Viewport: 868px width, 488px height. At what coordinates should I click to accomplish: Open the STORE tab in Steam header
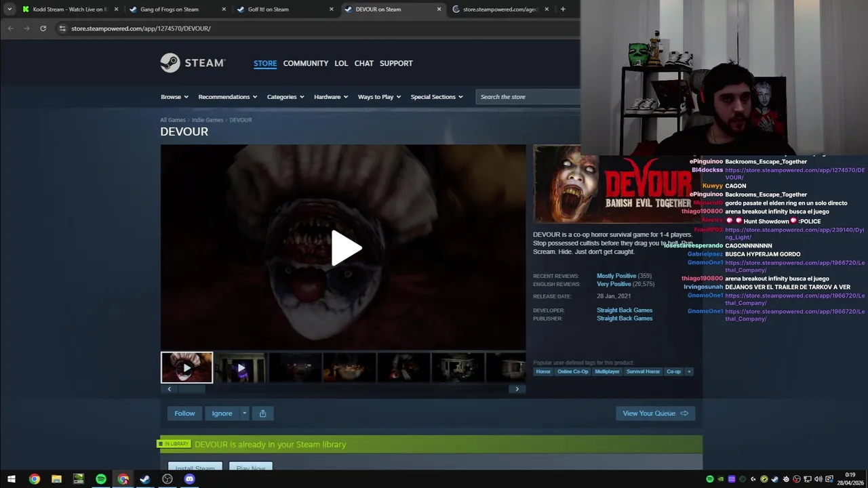265,63
